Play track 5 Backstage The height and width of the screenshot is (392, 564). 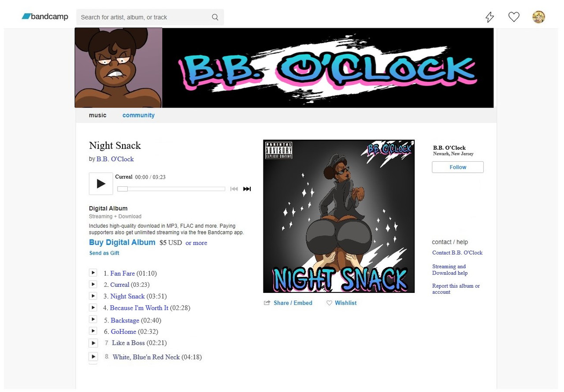click(93, 319)
